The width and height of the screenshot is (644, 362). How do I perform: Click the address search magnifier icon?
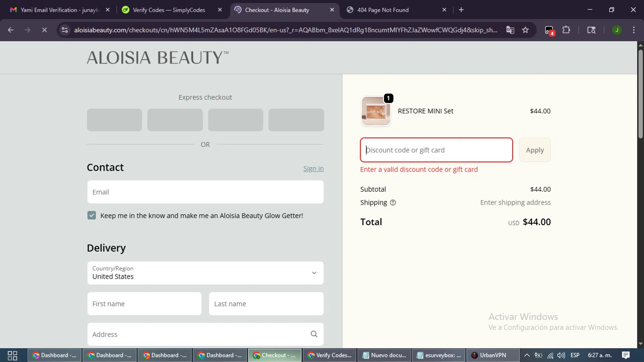pyautogui.click(x=314, y=334)
